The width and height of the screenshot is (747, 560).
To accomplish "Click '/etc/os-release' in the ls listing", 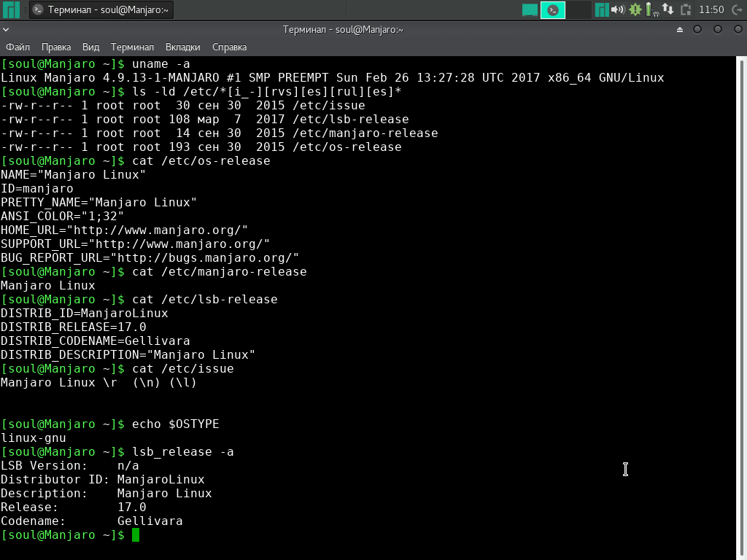I will (x=347, y=147).
